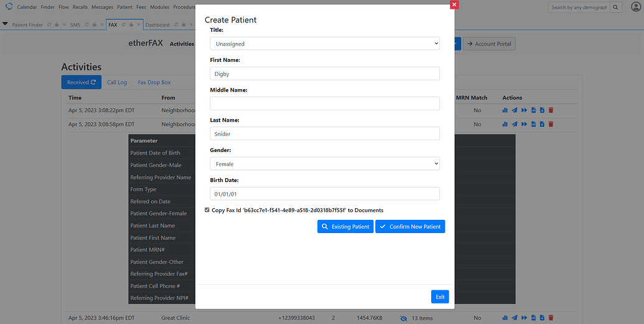The width and height of the screenshot is (644, 324).
Task: Delete the 3:08:22pm fax via trash icon
Action: click(x=551, y=110)
